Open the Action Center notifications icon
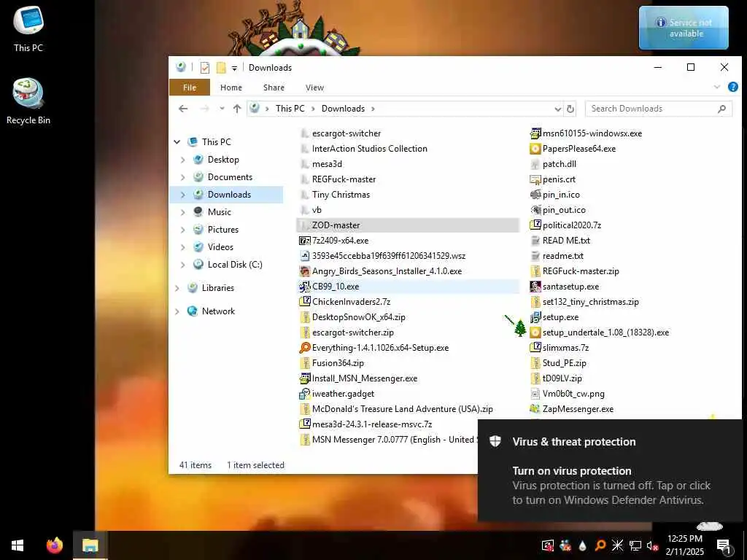This screenshot has height=560, width=747. point(724,545)
